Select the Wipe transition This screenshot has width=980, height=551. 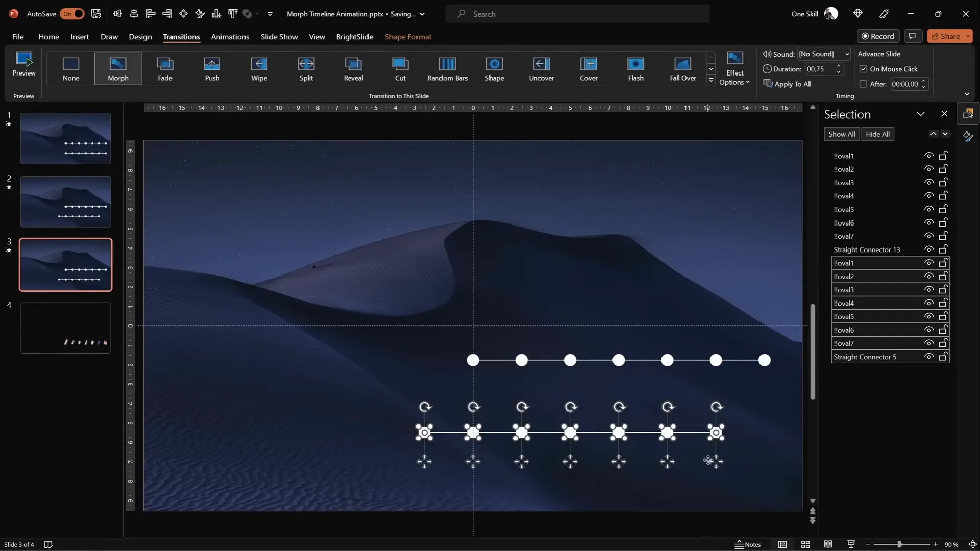[259, 68]
